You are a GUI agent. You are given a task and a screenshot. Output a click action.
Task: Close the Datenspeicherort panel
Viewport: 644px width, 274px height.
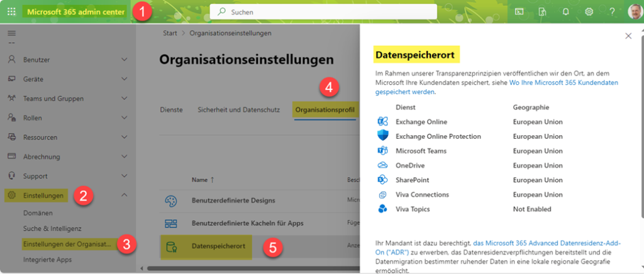coord(628,36)
